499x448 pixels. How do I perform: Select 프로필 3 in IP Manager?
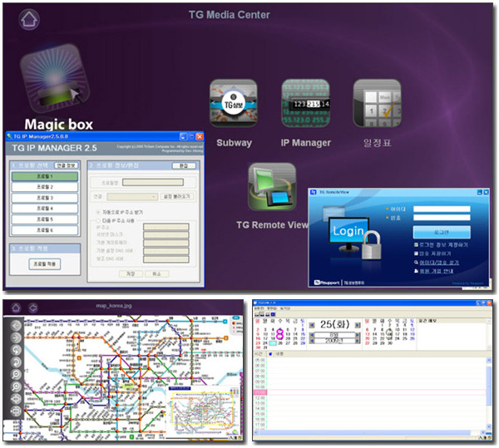coord(45,198)
